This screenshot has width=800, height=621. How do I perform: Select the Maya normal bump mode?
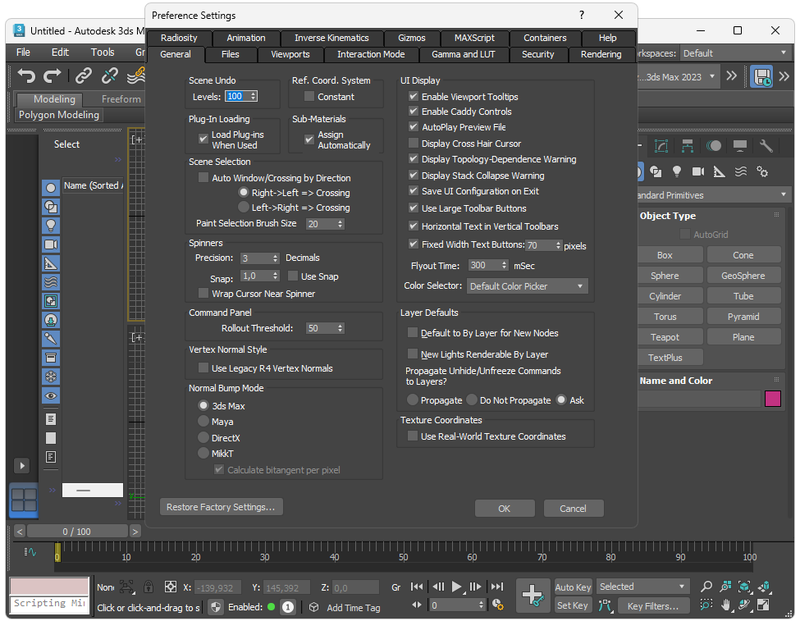click(203, 422)
